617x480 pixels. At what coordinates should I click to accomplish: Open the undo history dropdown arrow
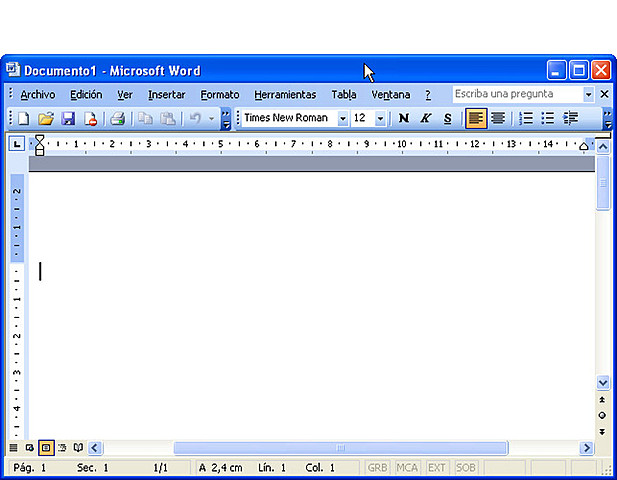211,118
